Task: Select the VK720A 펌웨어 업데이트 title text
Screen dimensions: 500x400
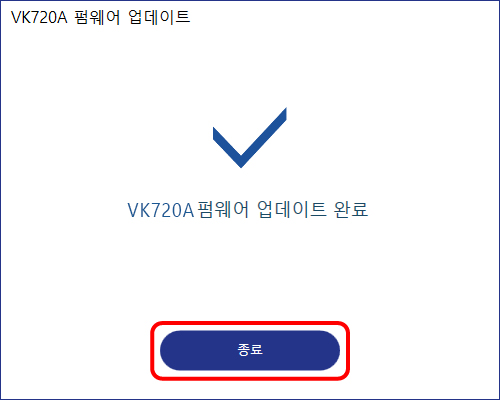Action: point(100,17)
